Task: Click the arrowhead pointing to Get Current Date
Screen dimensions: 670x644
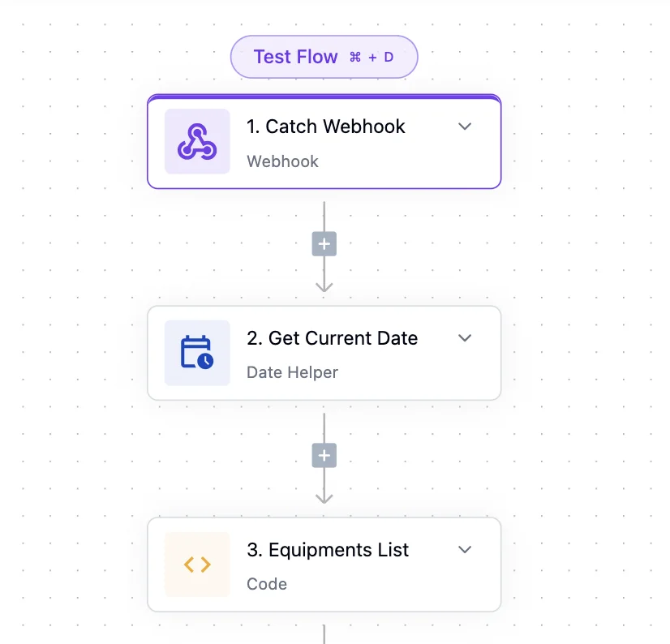Action: point(324,286)
